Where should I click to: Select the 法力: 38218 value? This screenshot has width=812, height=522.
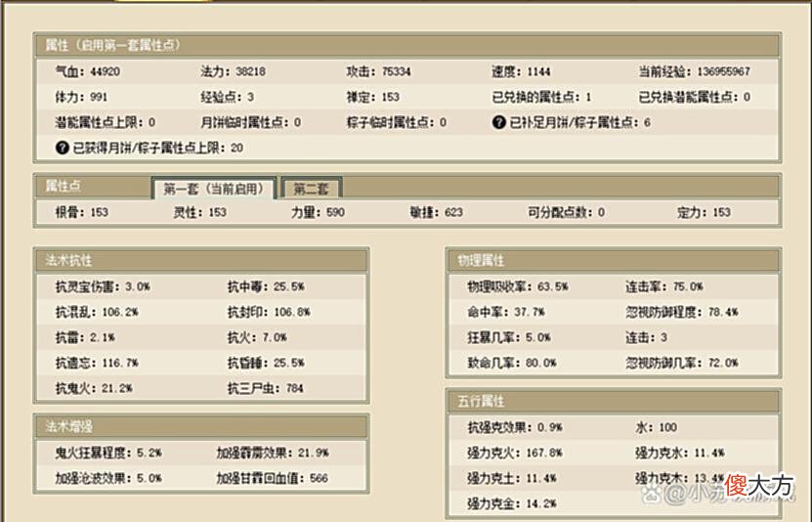point(233,71)
